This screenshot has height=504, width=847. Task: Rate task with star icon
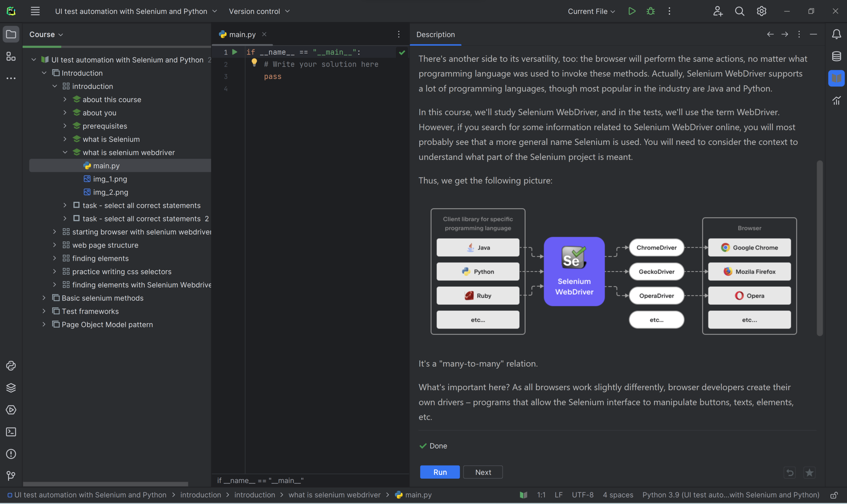point(809,473)
